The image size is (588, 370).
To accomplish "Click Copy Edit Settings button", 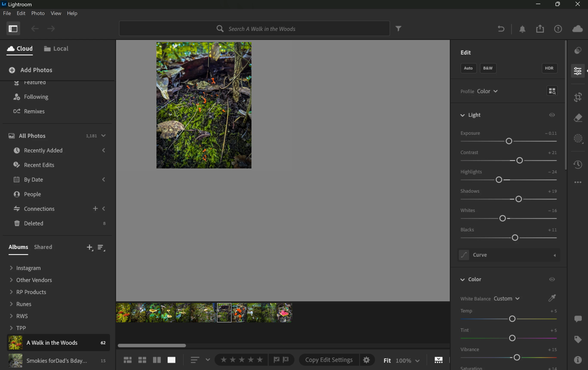I will coord(329,360).
